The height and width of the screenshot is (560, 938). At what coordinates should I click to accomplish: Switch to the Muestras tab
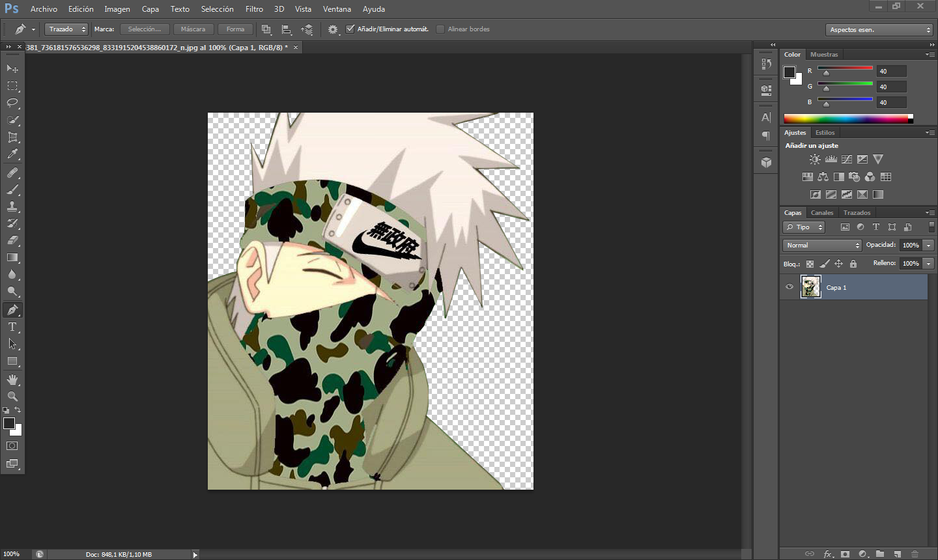[824, 55]
